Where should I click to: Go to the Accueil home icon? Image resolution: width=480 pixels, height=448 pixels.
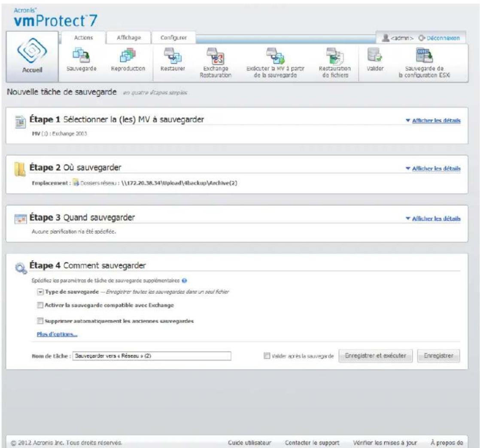pyautogui.click(x=32, y=56)
